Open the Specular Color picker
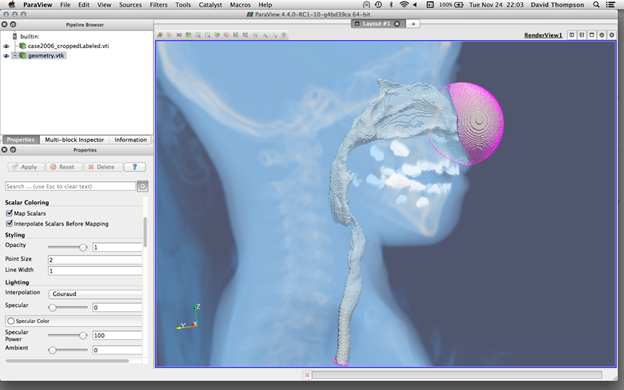 74,321
